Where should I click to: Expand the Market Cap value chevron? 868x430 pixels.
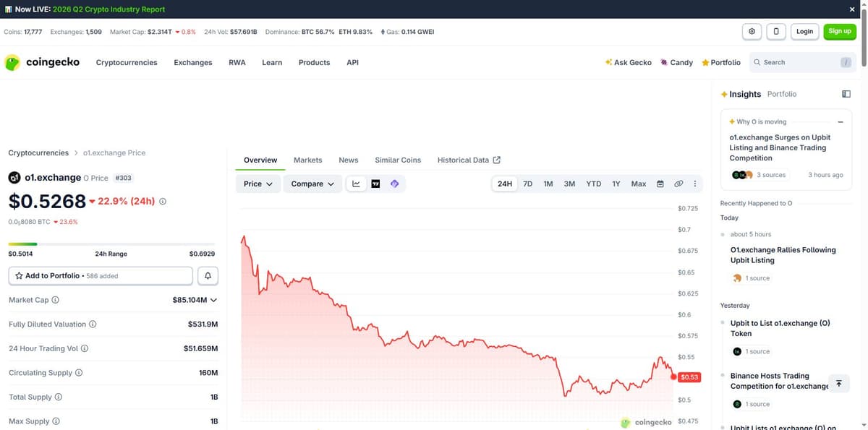(213, 300)
